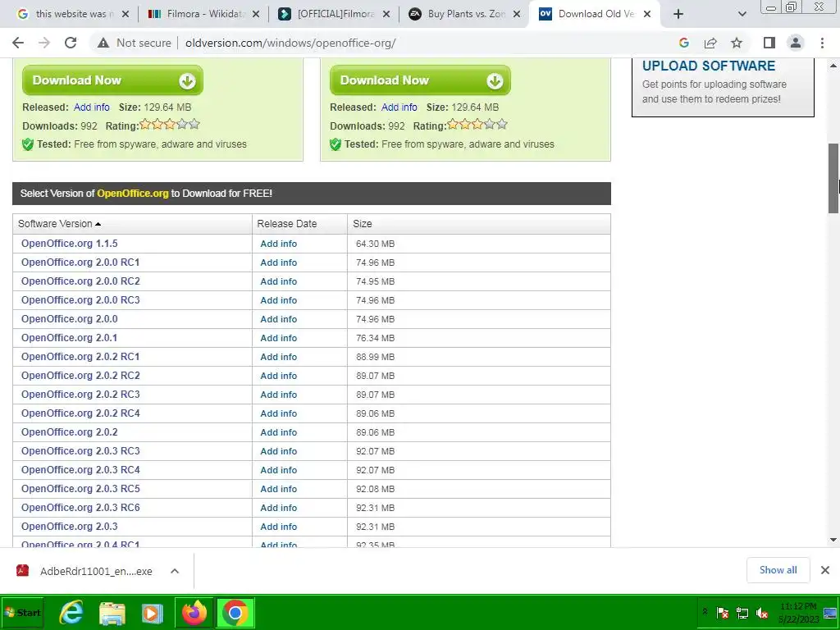Expand the AdbeRdr download options chevron

tap(175, 571)
